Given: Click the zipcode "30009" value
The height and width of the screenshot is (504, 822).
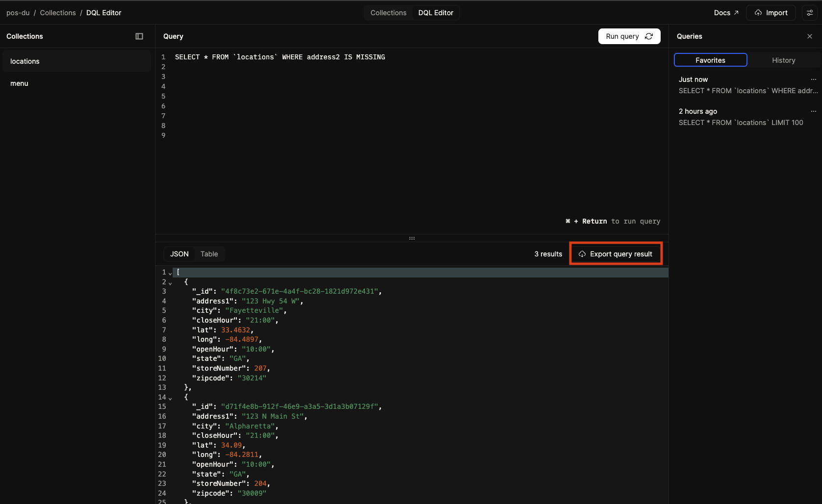Looking at the screenshot, I should [x=252, y=494].
